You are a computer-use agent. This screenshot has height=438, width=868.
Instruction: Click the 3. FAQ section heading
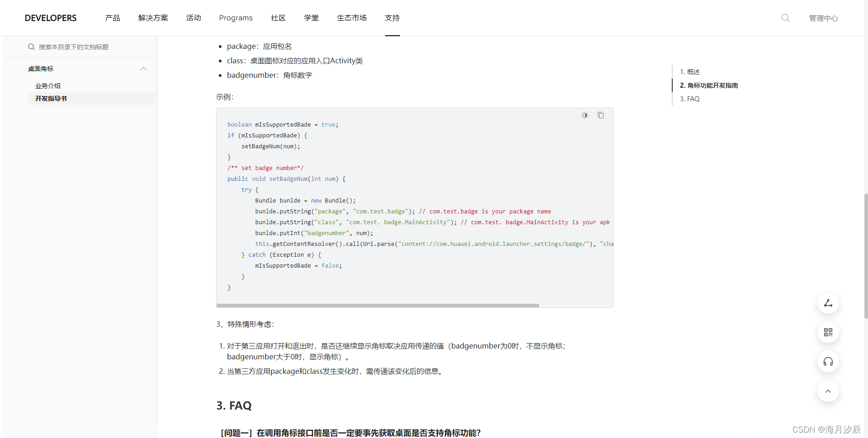pyautogui.click(x=234, y=405)
